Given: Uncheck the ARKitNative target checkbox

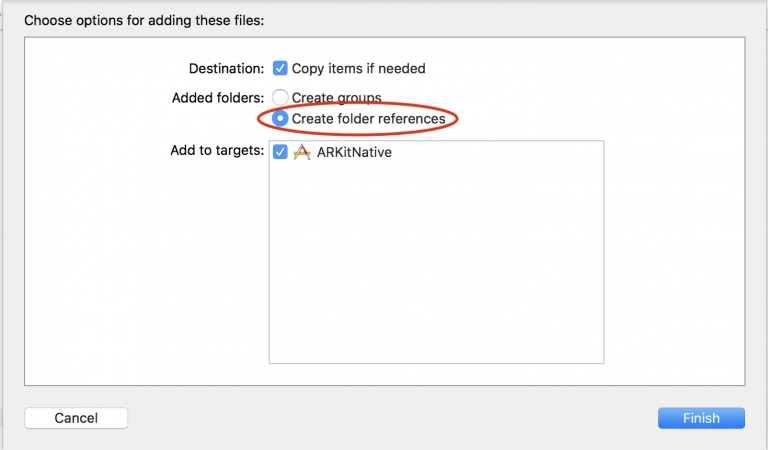Looking at the screenshot, I should [280, 153].
